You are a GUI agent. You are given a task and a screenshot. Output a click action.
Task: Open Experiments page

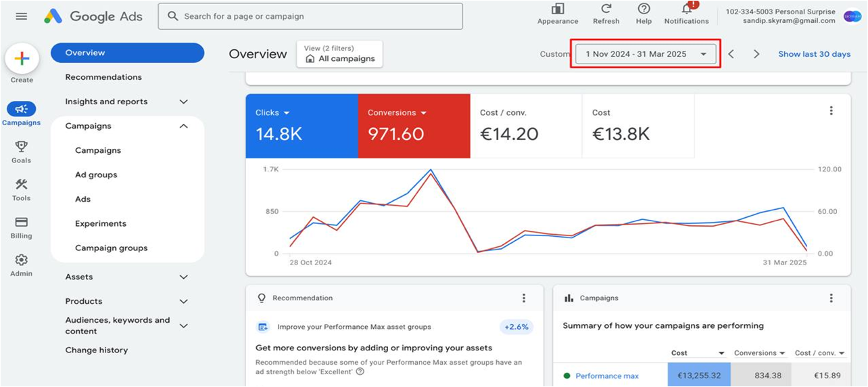[x=101, y=223]
